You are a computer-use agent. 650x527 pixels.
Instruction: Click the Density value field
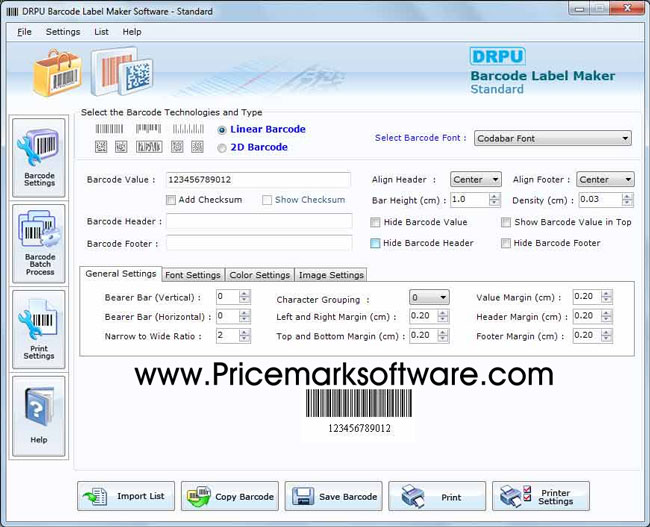(x=600, y=199)
